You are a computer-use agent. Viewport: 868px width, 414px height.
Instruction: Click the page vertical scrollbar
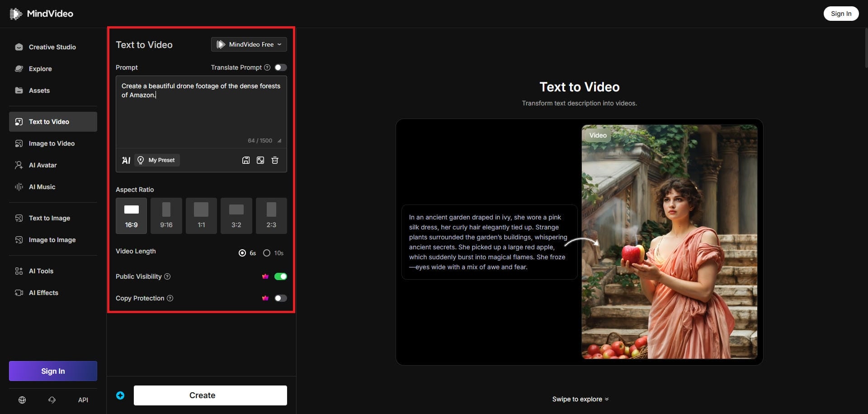(866, 48)
